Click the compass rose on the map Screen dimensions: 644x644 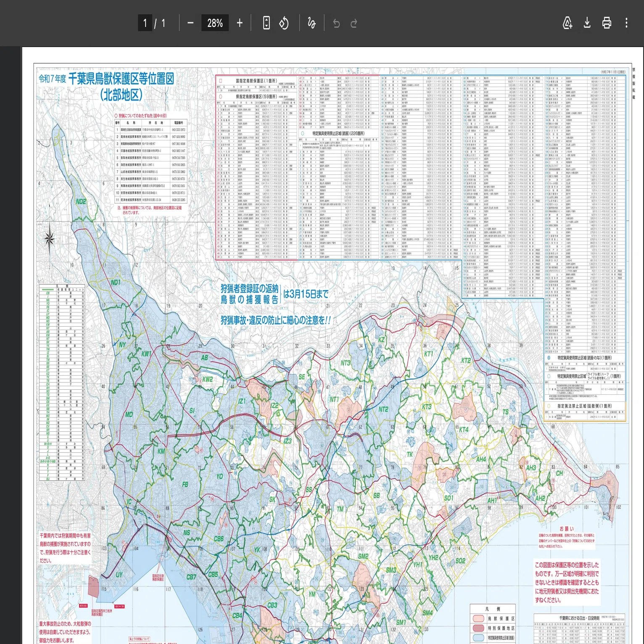50,238
